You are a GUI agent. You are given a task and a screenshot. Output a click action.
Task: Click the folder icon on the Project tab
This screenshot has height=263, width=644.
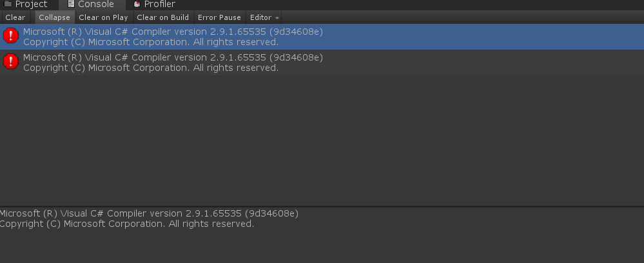pos(8,5)
